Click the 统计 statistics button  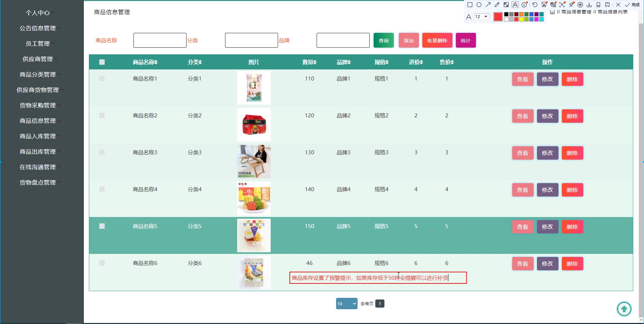(466, 40)
